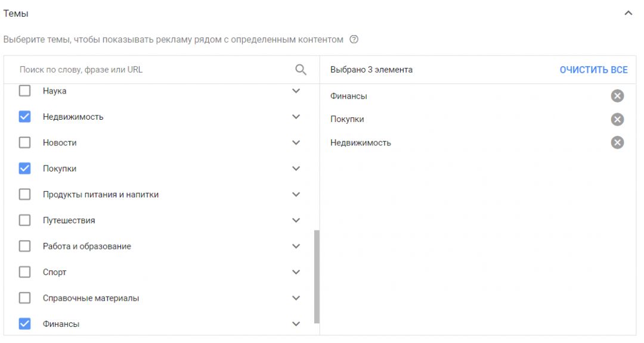Viewport: 644px width, 343px height.
Task: Expand the Покупки topic arrow
Action: (296, 168)
